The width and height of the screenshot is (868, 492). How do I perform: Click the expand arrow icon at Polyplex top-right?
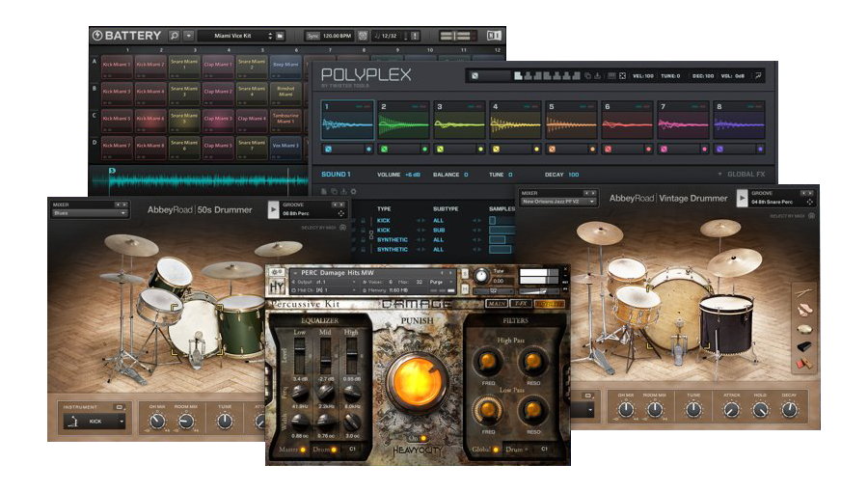758,76
